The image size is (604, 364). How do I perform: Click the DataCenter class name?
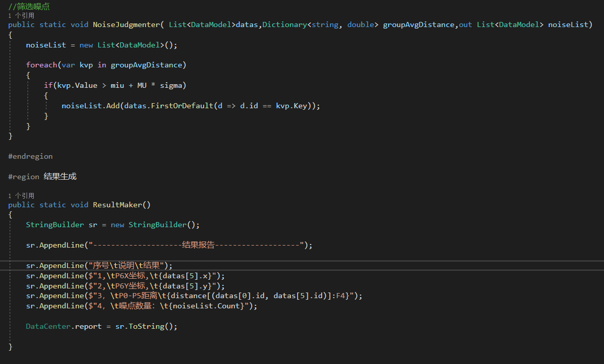(x=48, y=326)
